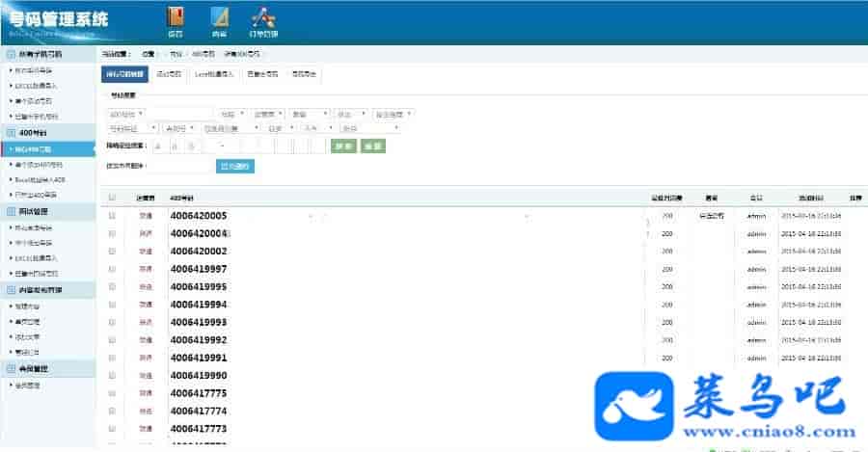This screenshot has height=452, width=868.
Task: Click the 号码管理系统 logo
Action: click(59, 20)
